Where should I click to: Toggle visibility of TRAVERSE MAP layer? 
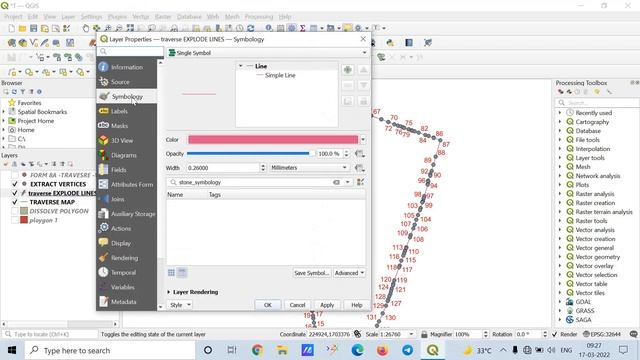click(15, 202)
